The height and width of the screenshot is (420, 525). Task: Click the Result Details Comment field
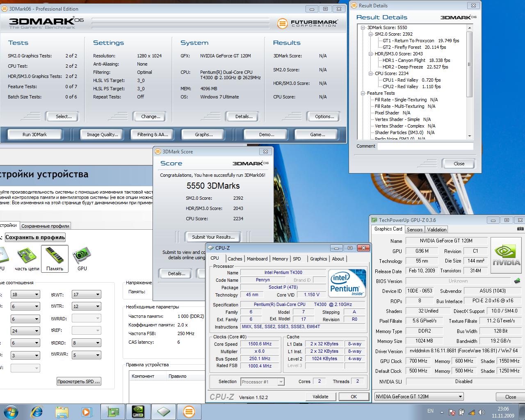425,146
